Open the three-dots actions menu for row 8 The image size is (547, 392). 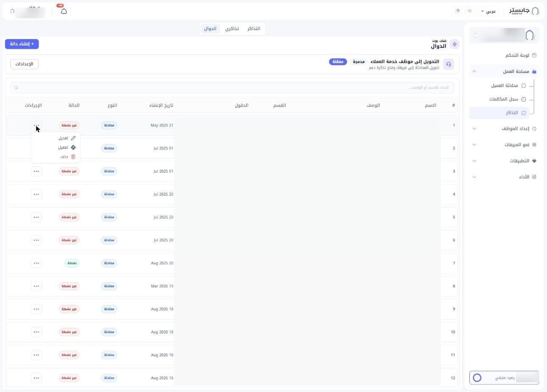(x=36, y=286)
